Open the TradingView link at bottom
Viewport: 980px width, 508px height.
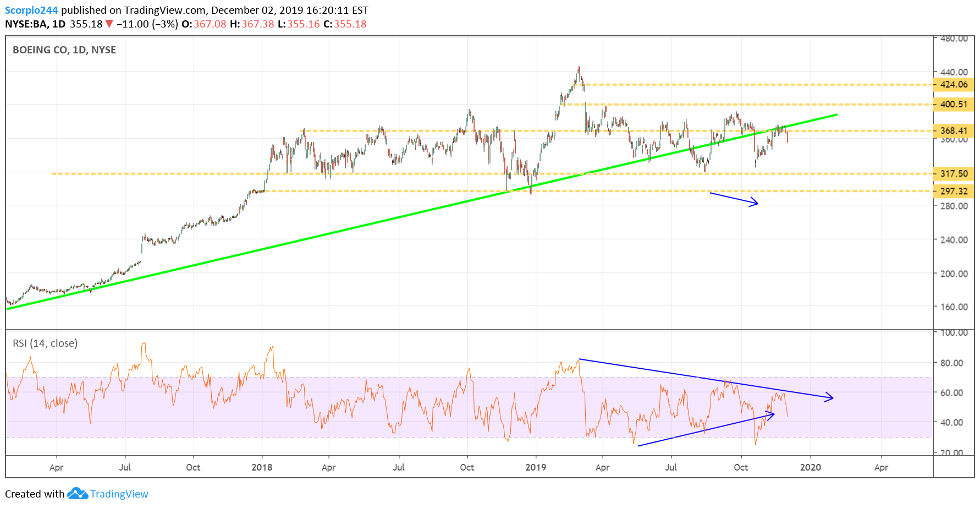tap(119, 494)
